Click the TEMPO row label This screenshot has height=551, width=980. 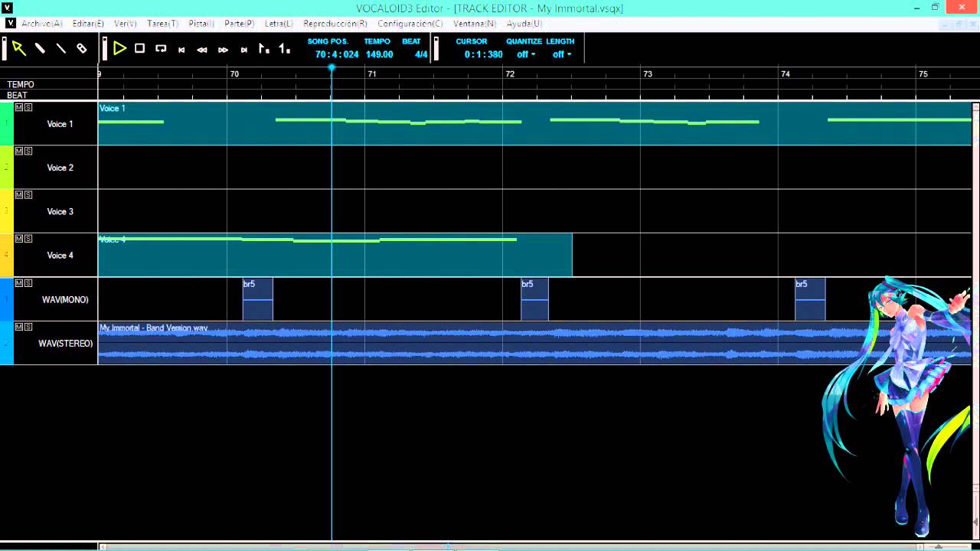(21, 85)
